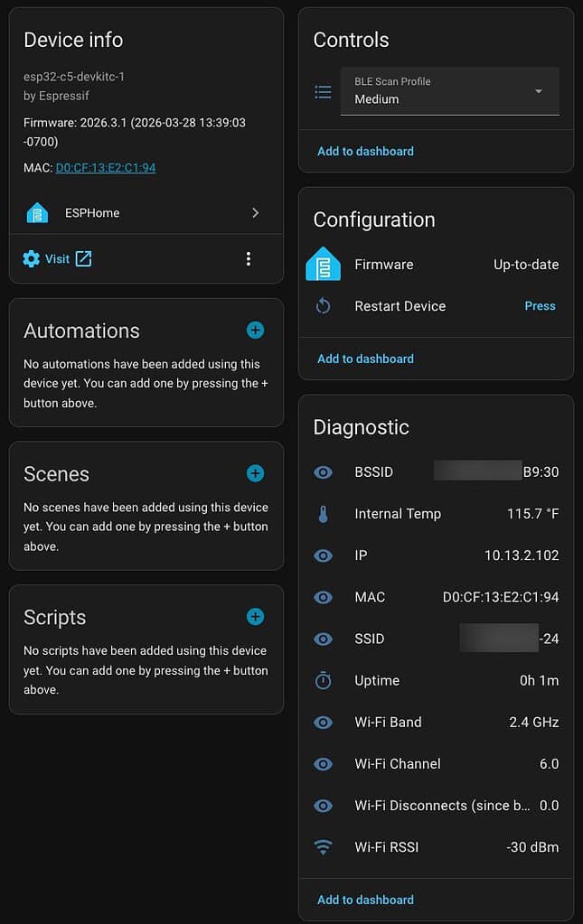Screen dimensions: 583x924
Task: Click the Internal Temp thermometer icon
Action: (x=323, y=514)
